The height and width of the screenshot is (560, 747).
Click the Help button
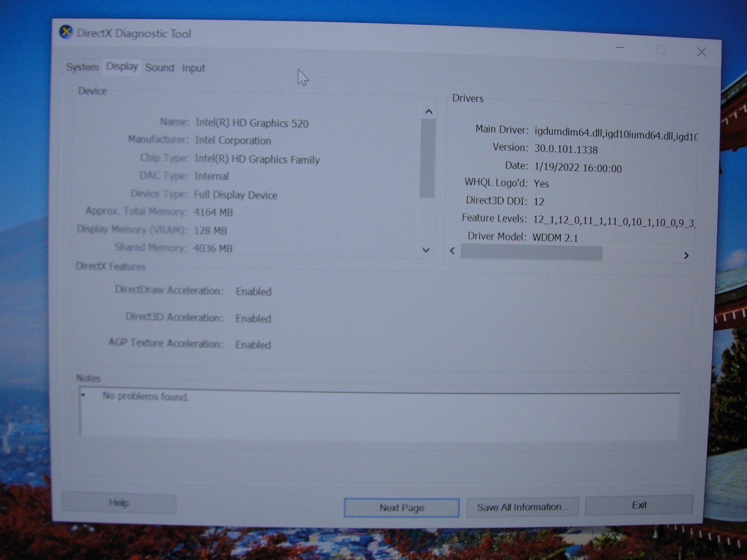(x=119, y=503)
